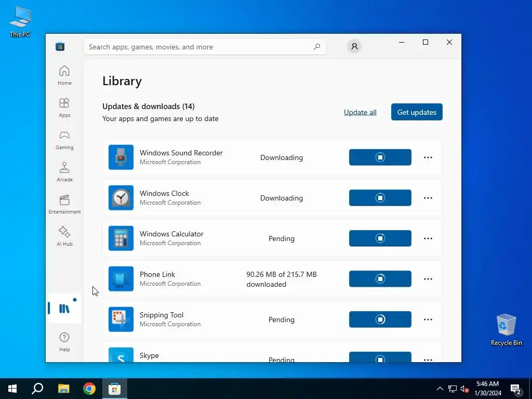The width and height of the screenshot is (532, 399).
Task: Click the muted volume tray icon
Action: (x=464, y=389)
